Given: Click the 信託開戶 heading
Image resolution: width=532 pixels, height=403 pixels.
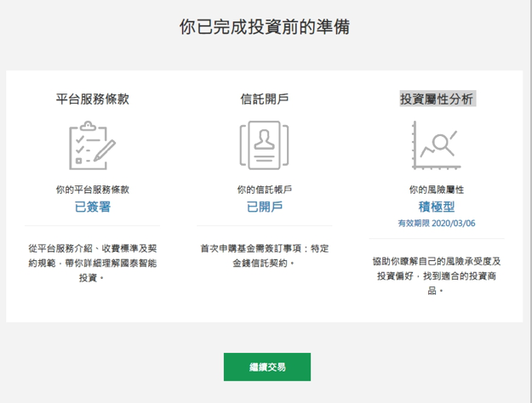Looking at the screenshot, I should tap(265, 99).
